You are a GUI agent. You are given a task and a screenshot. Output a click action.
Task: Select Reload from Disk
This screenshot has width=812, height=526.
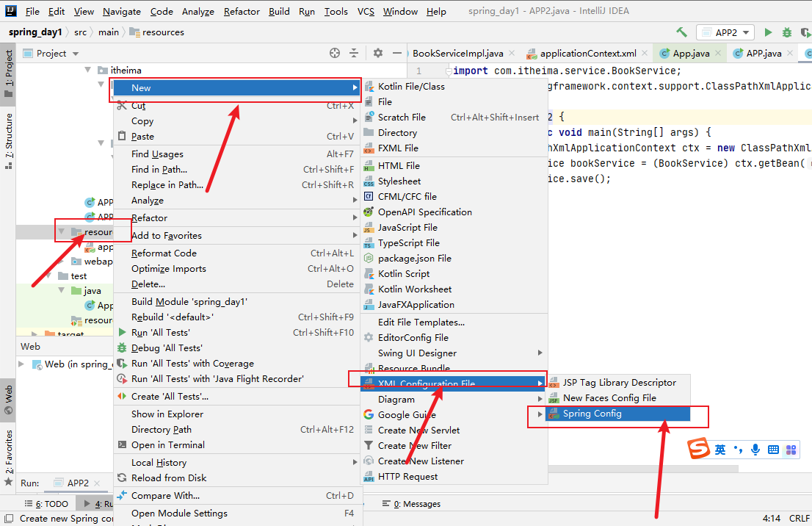tap(236, 478)
